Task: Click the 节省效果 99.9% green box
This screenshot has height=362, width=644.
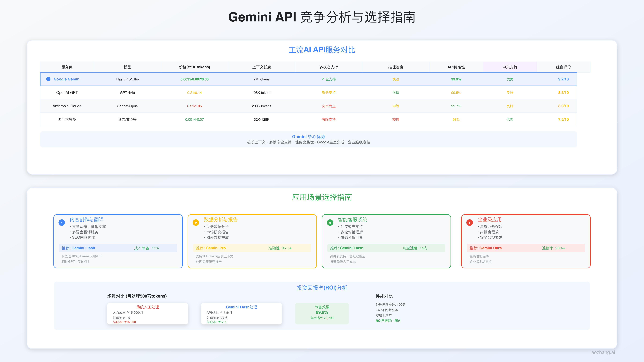Action: (322, 314)
